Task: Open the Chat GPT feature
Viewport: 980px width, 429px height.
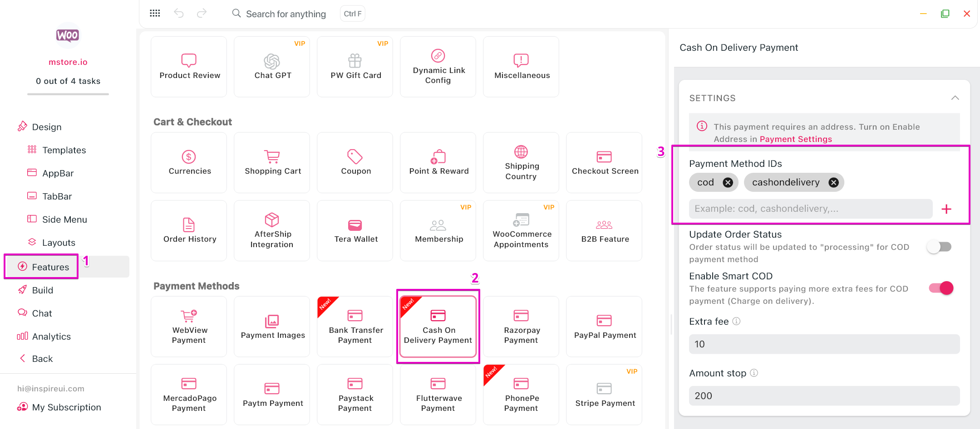Action: tap(272, 67)
